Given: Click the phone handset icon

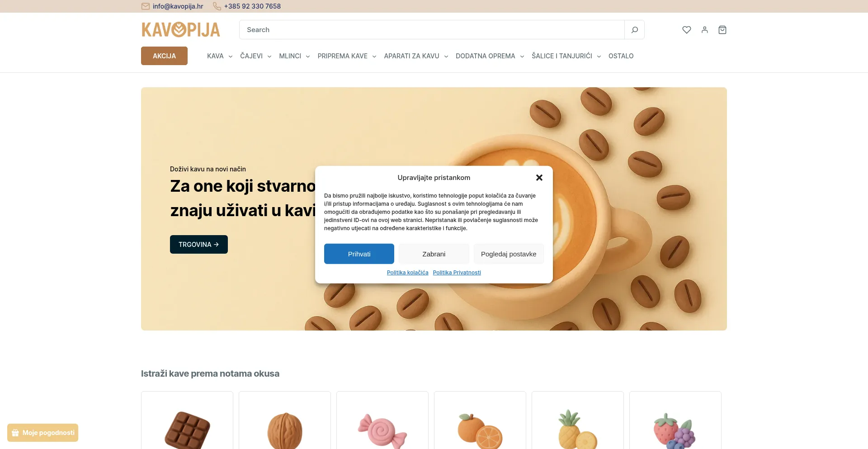Looking at the screenshot, I should coord(217,6).
